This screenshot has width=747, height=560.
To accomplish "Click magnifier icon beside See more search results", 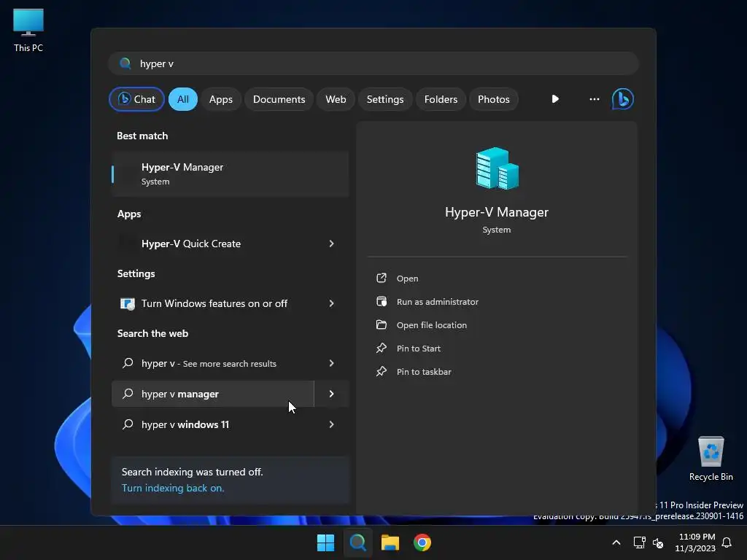I will pyautogui.click(x=127, y=363).
